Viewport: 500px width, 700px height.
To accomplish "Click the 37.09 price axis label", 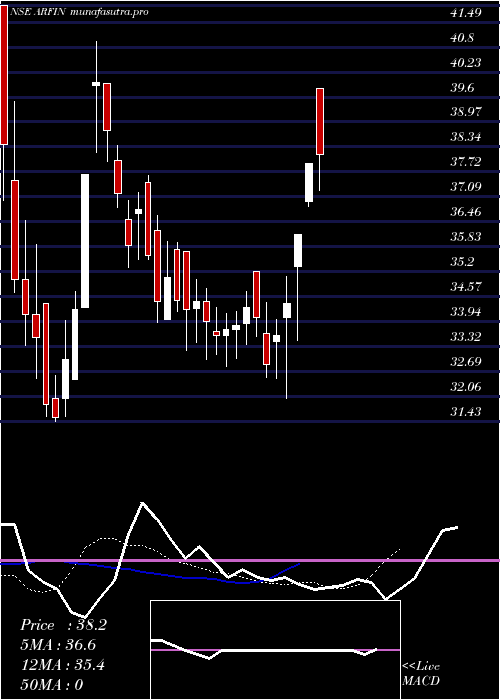I will pyautogui.click(x=466, y=187).
